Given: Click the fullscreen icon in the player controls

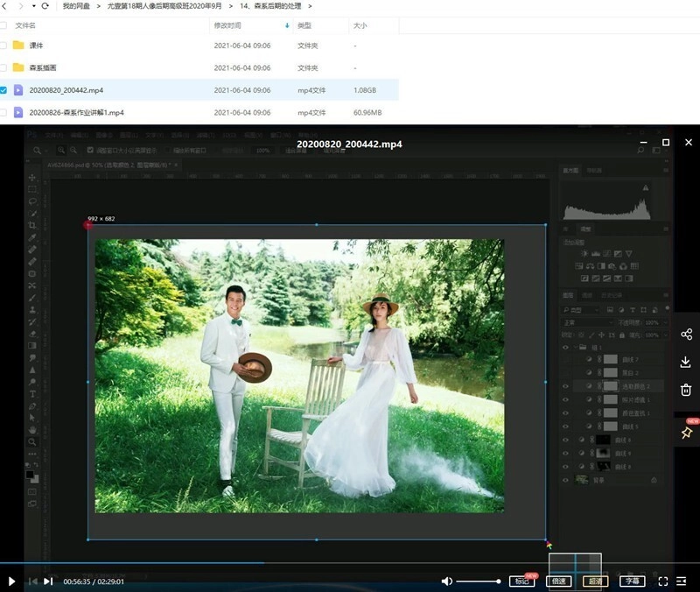Looking at the screenshot, I should [x=662, y=581].
